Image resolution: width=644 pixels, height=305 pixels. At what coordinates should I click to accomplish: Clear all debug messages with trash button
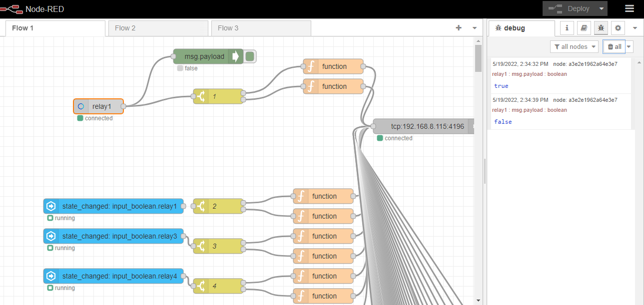click(x=614, y=46)
